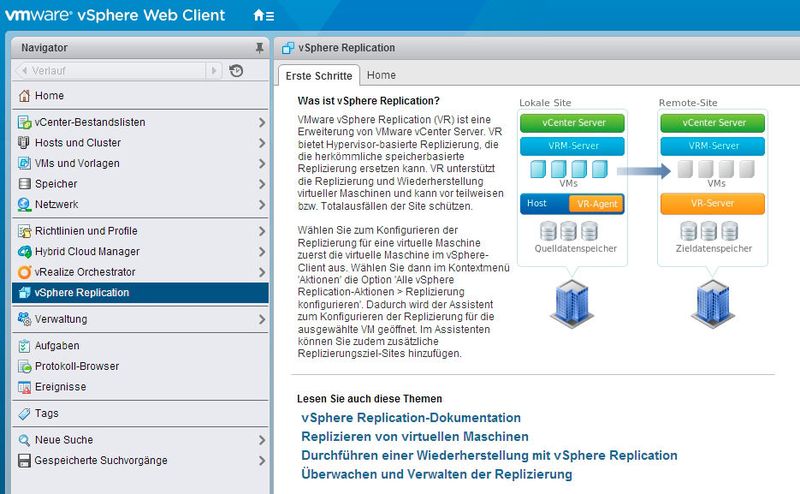Screen dimensions: 800x494
Task: Click the local site building icon
Action: click(x=571, y=304)
